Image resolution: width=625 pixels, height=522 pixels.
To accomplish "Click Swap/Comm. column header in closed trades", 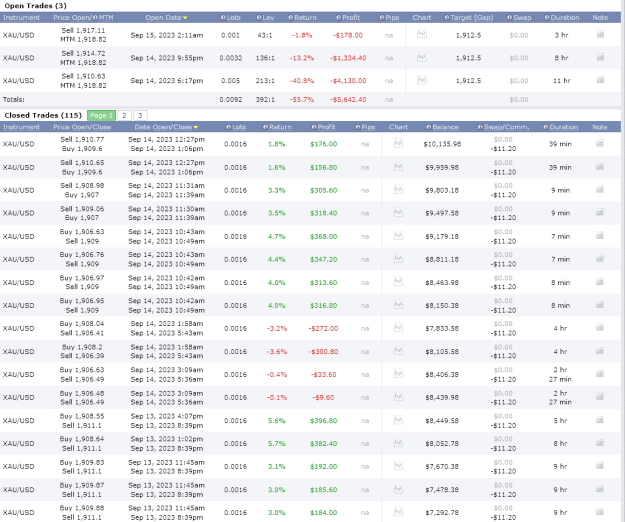I will pyautogui.click(x=507, y=127).
